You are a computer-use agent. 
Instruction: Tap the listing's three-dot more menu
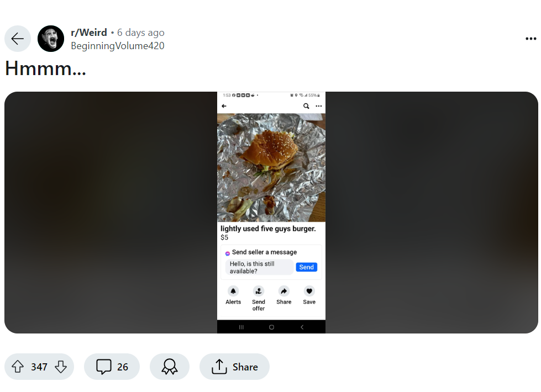(x=318, y=106)
